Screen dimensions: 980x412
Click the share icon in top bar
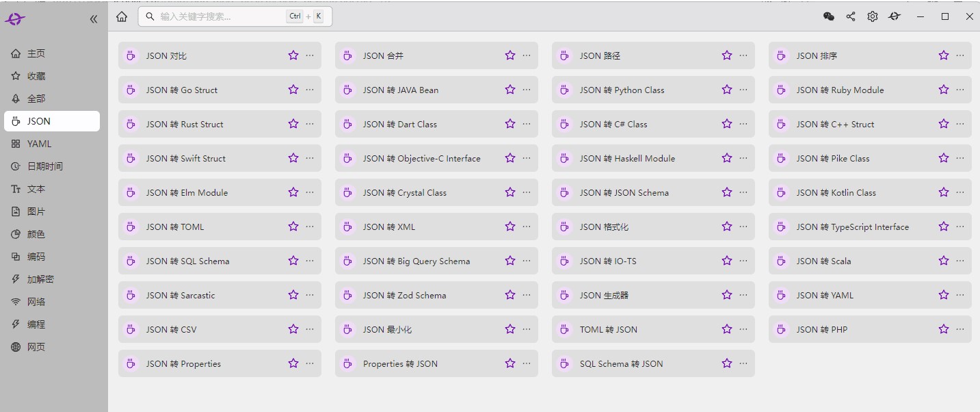tap(851, 16)
